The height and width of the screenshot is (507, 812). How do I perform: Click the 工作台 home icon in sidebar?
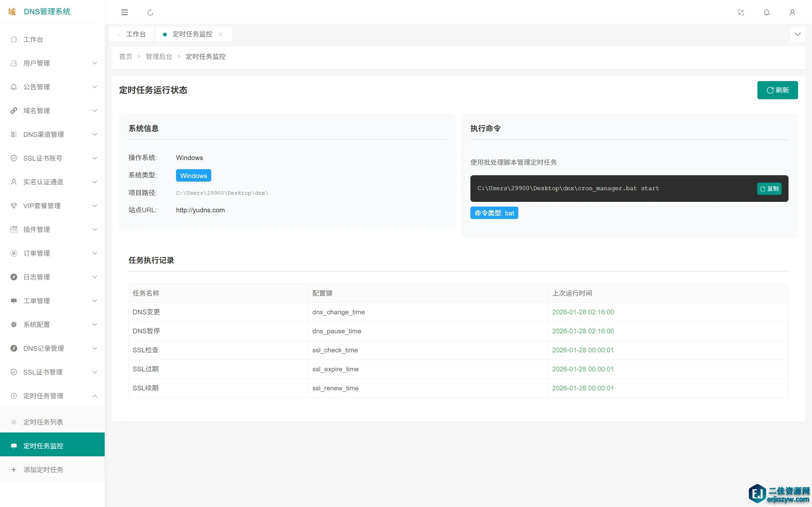pyautogui.click(x=14, y=39)
